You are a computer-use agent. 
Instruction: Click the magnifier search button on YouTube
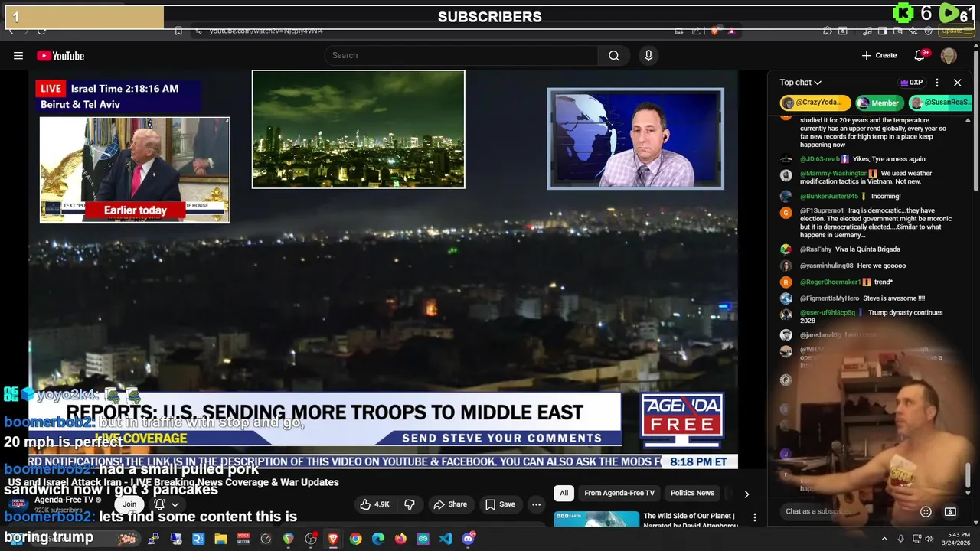click(614, 55)
